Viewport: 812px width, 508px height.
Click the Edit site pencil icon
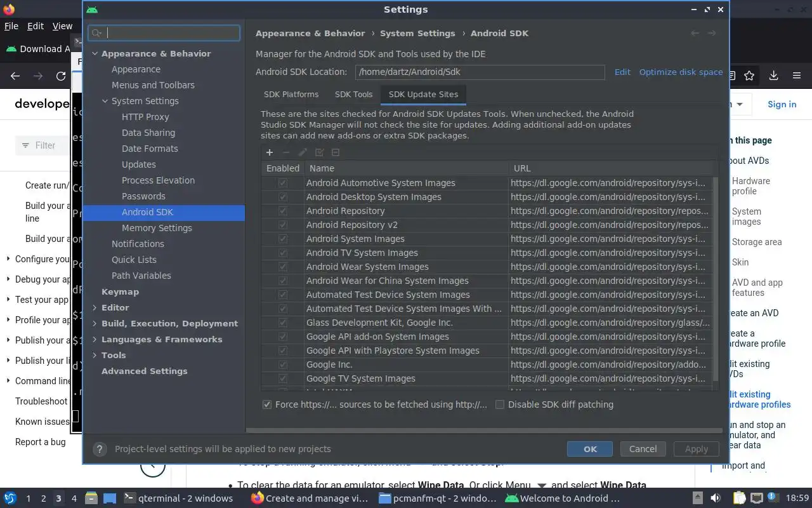click(x=303, y=152)
